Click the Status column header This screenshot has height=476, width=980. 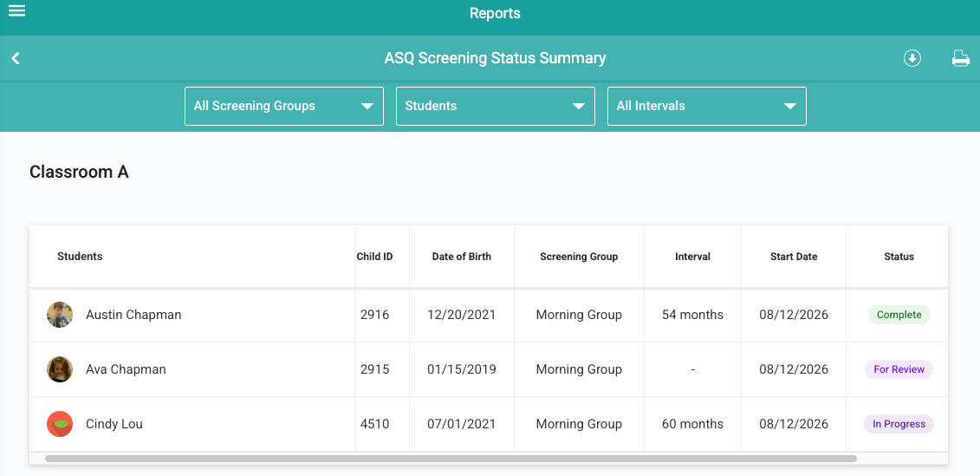point(899,257)
